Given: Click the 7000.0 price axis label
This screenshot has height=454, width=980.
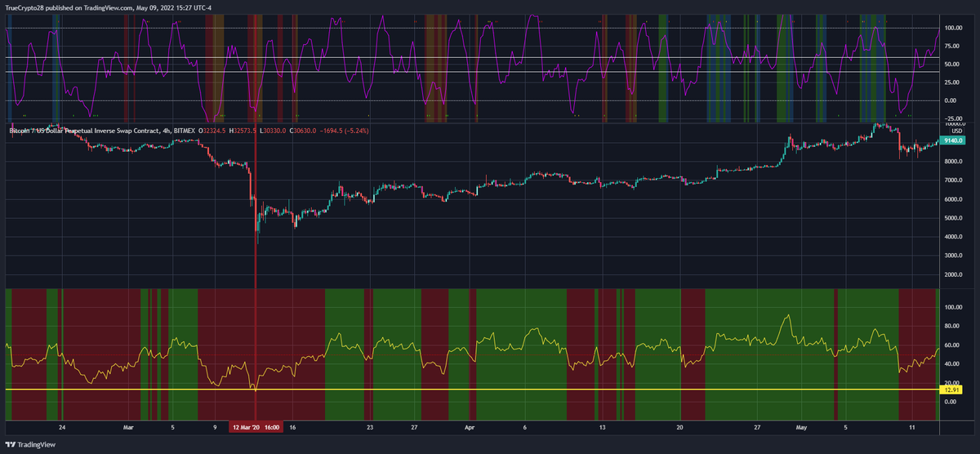Looking at the screenshot, I should pos(955,180).
